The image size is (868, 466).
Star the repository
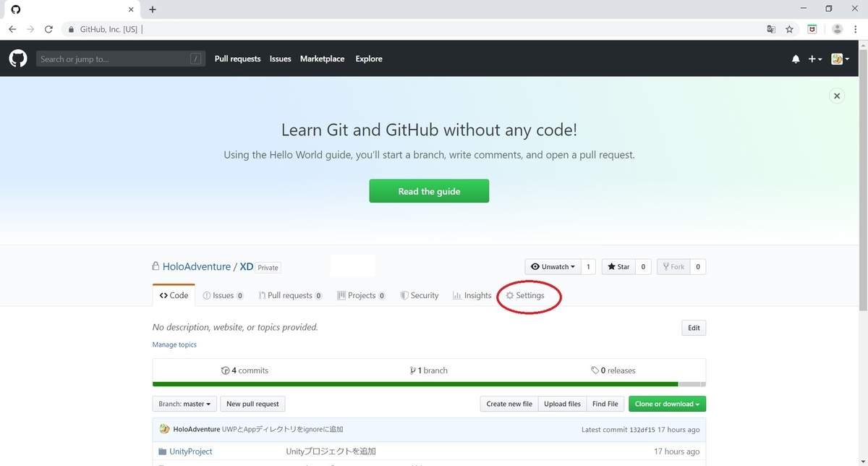619,267
